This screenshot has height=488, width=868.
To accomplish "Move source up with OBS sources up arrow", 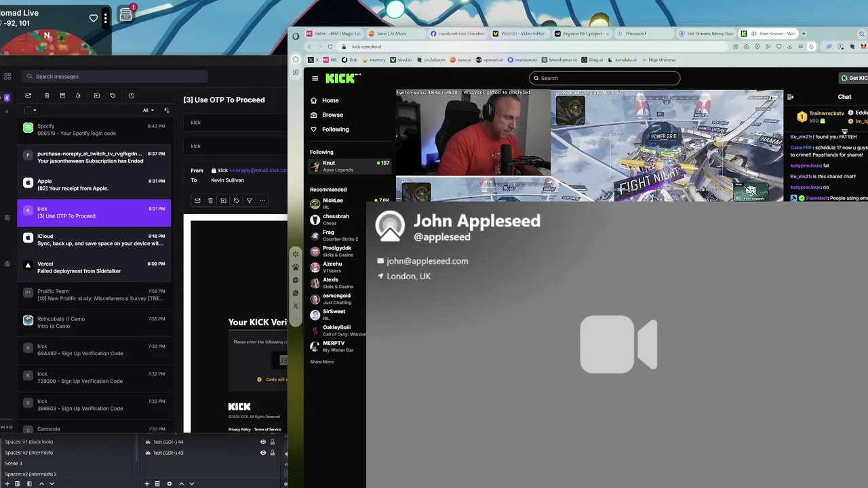I will pyautogui.click(x=181, y=484).
